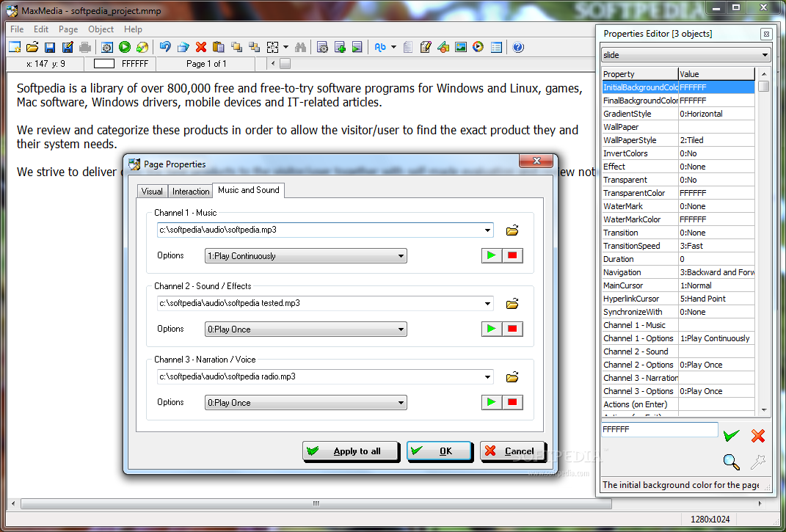Click the notepad with pencil icon

pos(426,47)
